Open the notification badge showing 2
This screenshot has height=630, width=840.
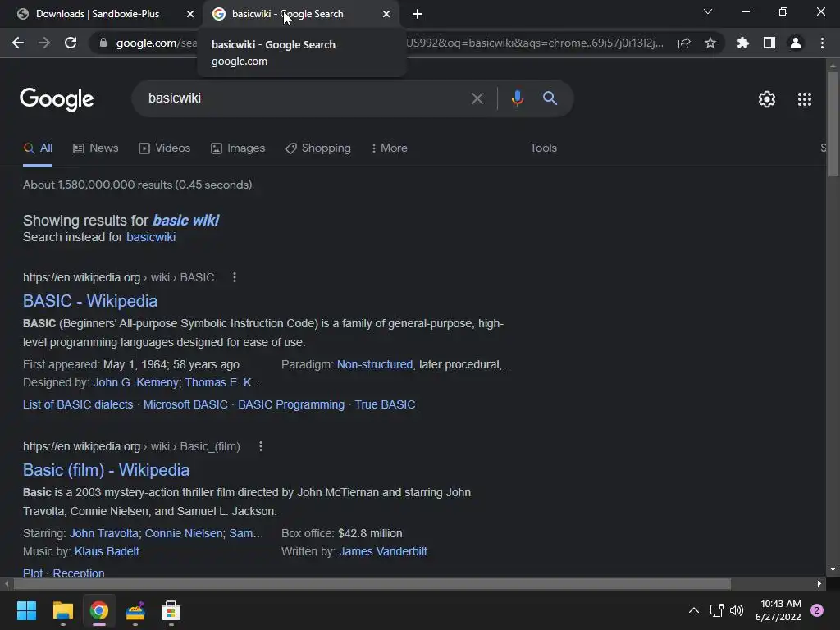[x=817, y=610]
